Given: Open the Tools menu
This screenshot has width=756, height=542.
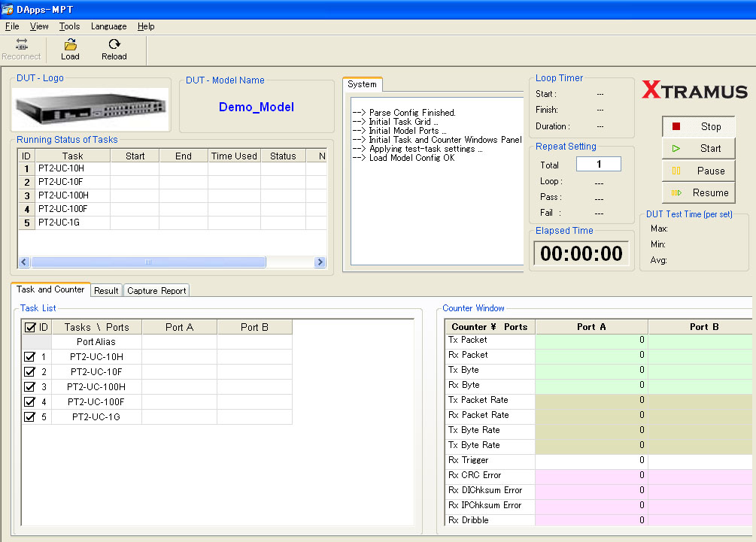Looking at the screenshot, I should point(69,26).
